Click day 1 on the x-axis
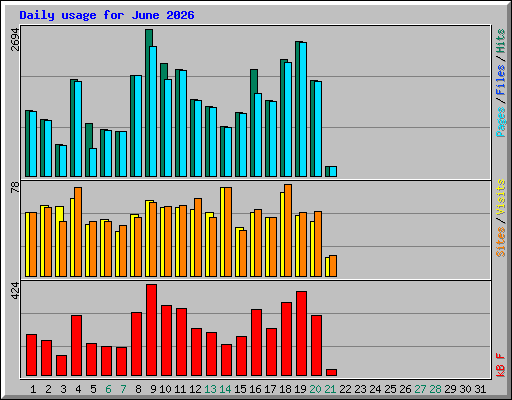This screenshot has width=512, height=400. [33, 389]
